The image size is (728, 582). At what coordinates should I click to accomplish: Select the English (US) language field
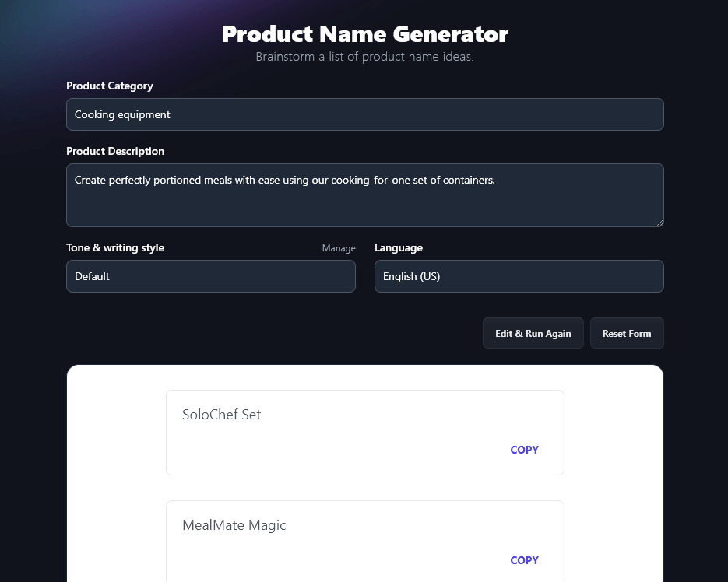tap(519, 276)
